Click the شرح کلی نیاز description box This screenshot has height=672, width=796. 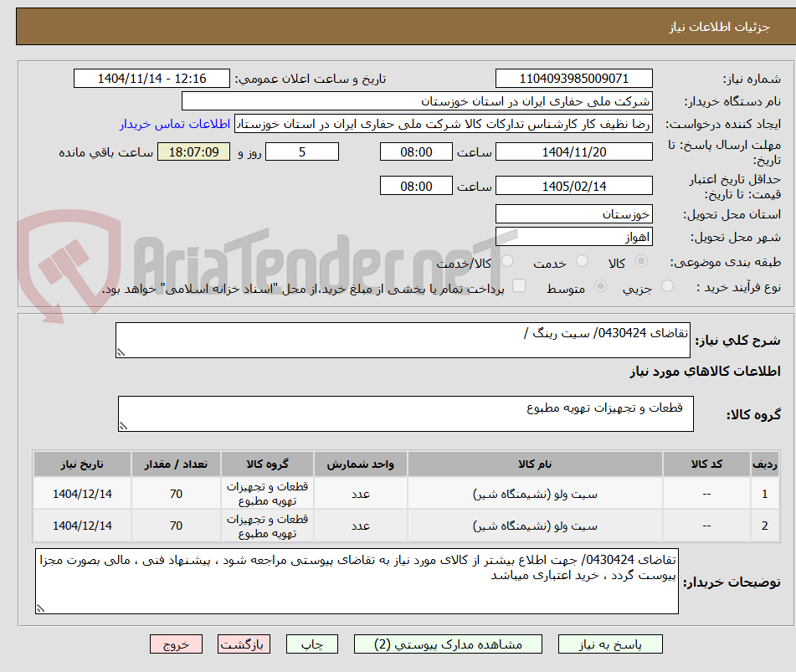(403, 340)
